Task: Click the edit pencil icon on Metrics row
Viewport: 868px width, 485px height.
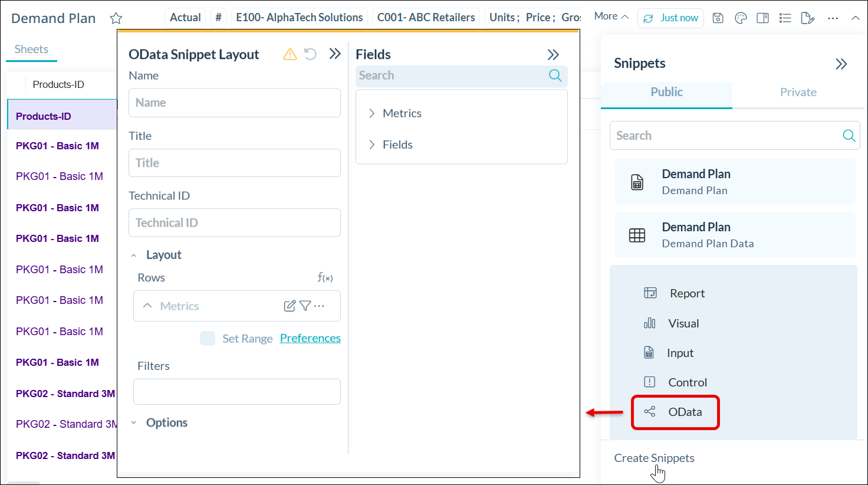Action: coord(290,306)
